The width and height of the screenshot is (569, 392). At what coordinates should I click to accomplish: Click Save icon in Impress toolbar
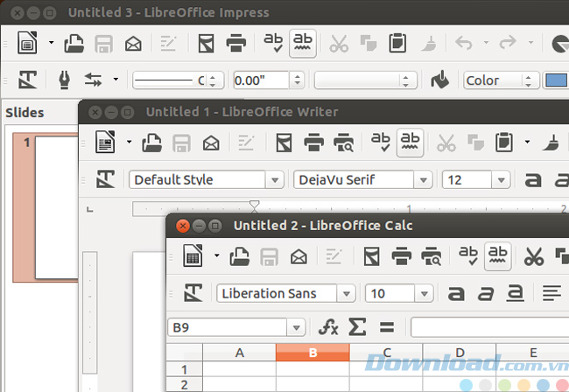104,44
